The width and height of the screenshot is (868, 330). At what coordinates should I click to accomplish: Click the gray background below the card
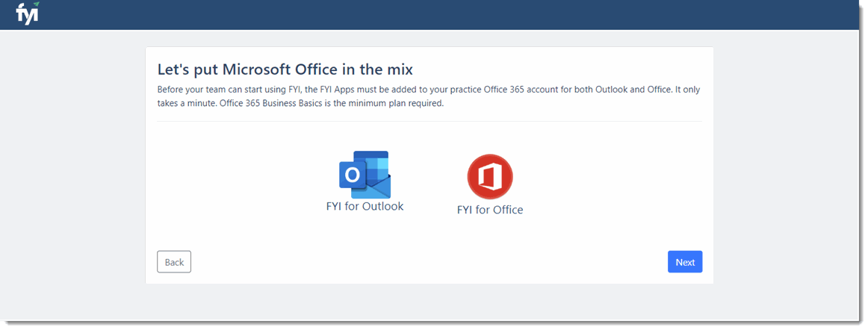(429, 302)
